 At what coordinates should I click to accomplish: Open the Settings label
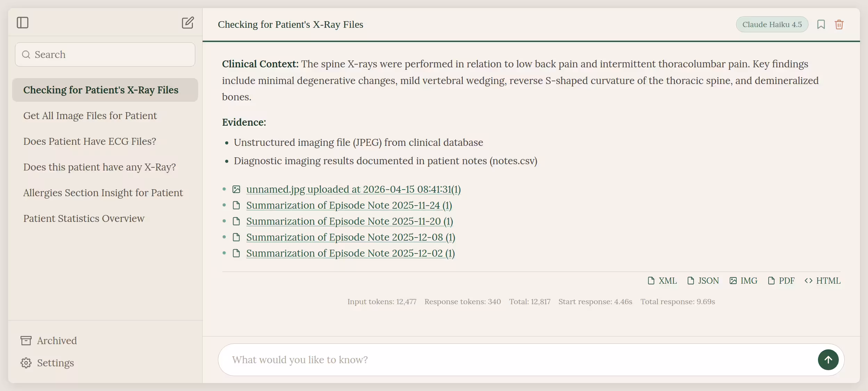(56, 363)
